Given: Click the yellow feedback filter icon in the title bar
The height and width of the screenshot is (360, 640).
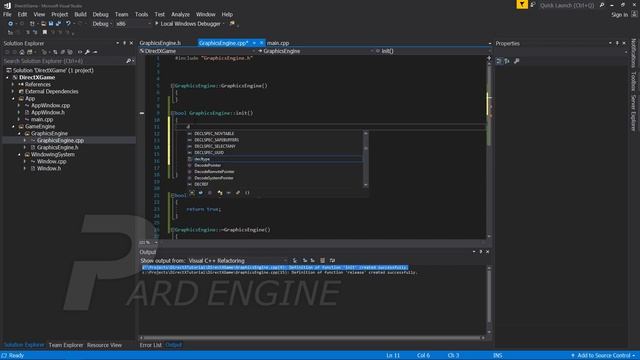Looking at the screenshot, I should [x=522, y=4].
